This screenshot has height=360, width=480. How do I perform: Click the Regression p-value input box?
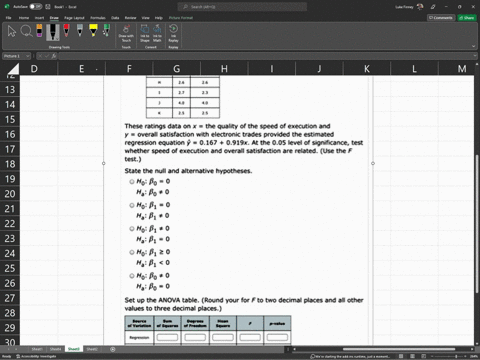(277, 338)
